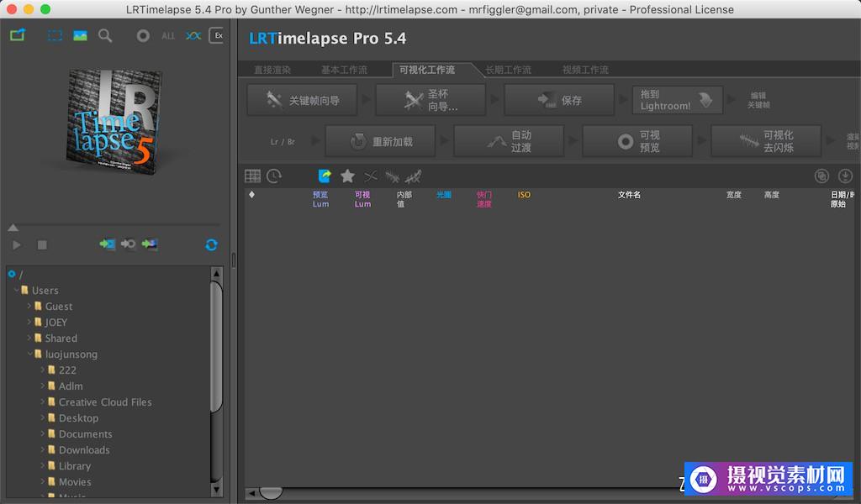This screenshot has height=504, width=861.
Task: Click the 可视 Lum column header
Action: [x=362, y=199]
